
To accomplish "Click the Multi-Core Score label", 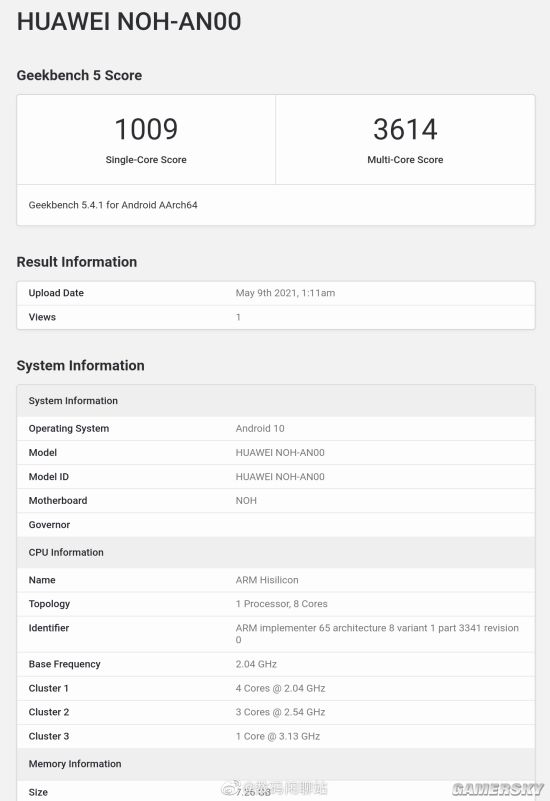I will click(405, 160).
